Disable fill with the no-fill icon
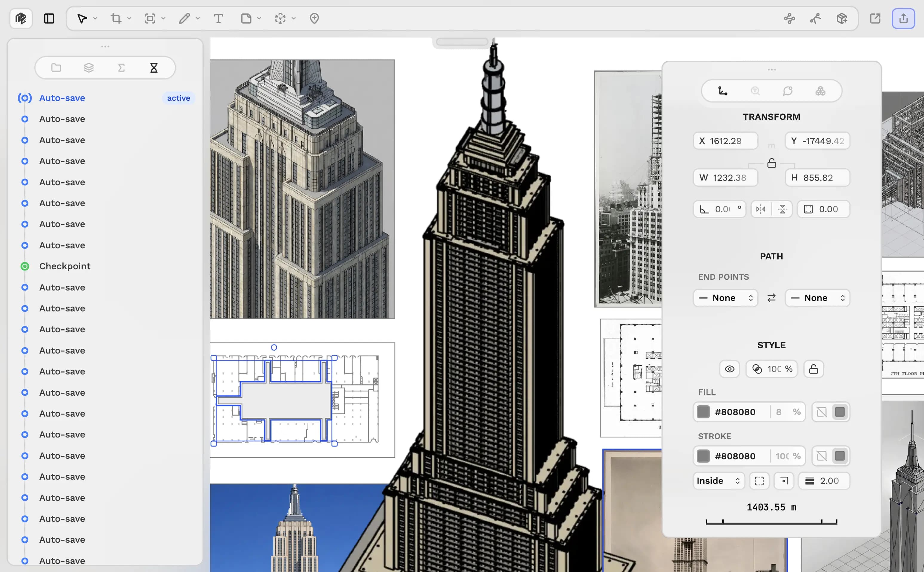The width and height of the screenshot is (924, 572). click(821, 412)
